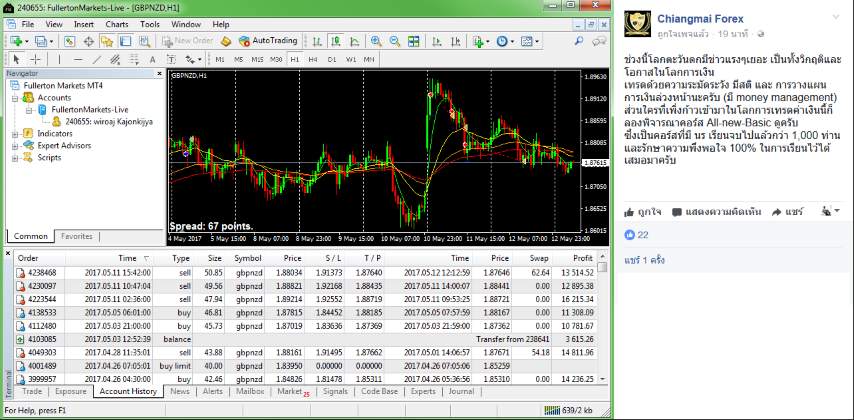Switch to M15 timeframe
The image size is (854, 420).
257,59
